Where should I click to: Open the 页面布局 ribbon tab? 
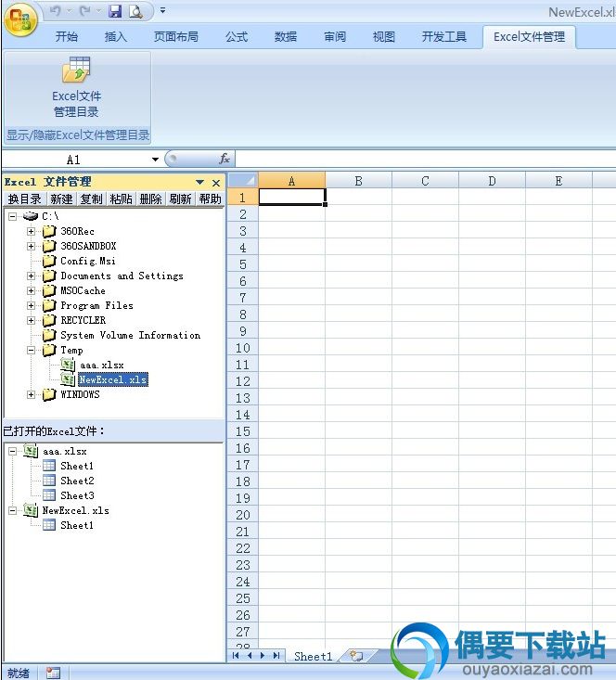click(x=176, y=36)
